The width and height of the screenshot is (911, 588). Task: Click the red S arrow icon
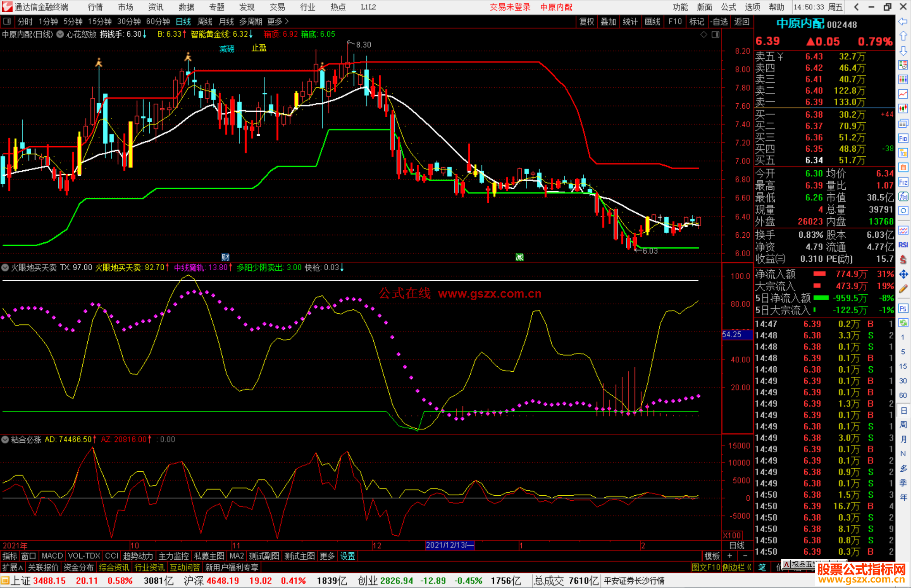click(x=903, y=260)
